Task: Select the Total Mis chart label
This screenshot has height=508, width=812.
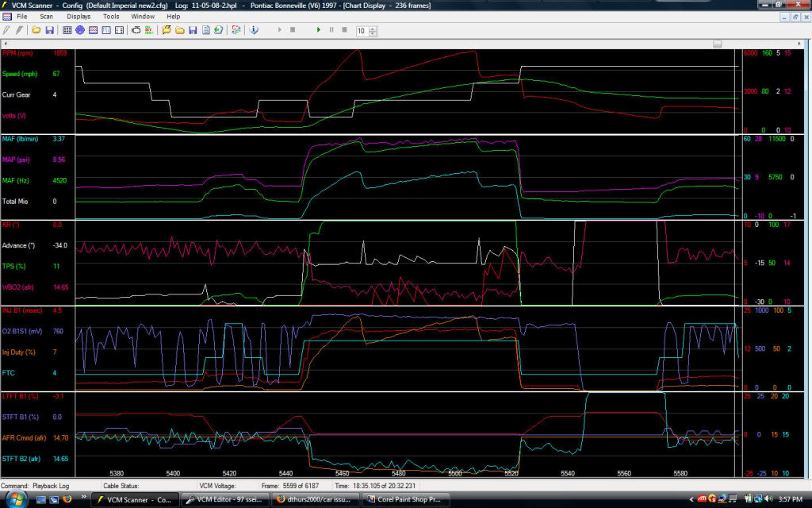Action: [15, 201]
